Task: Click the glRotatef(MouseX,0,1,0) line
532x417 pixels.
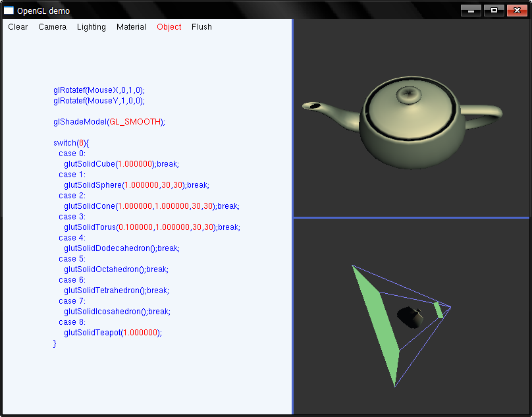Action: click(99, 90)
